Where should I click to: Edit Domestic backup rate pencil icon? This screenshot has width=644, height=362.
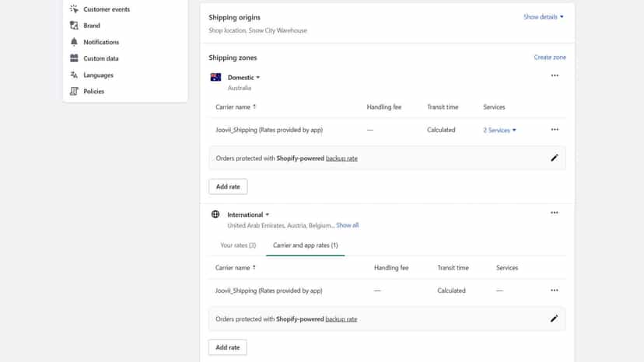(x=554, y=158)
